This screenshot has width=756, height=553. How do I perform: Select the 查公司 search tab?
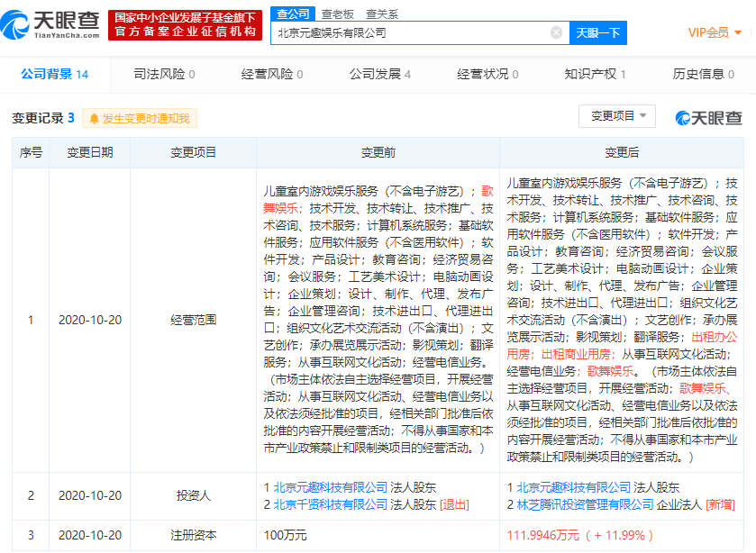(293, 14)
